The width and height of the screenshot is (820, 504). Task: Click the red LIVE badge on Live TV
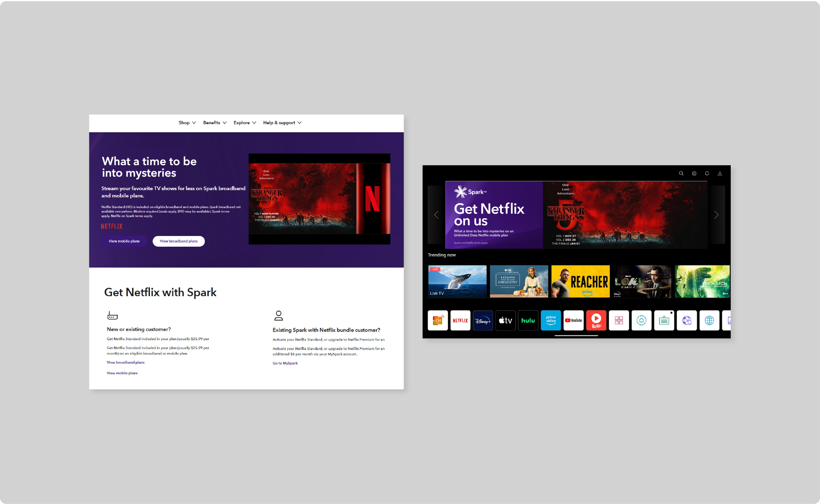point(435,269)
